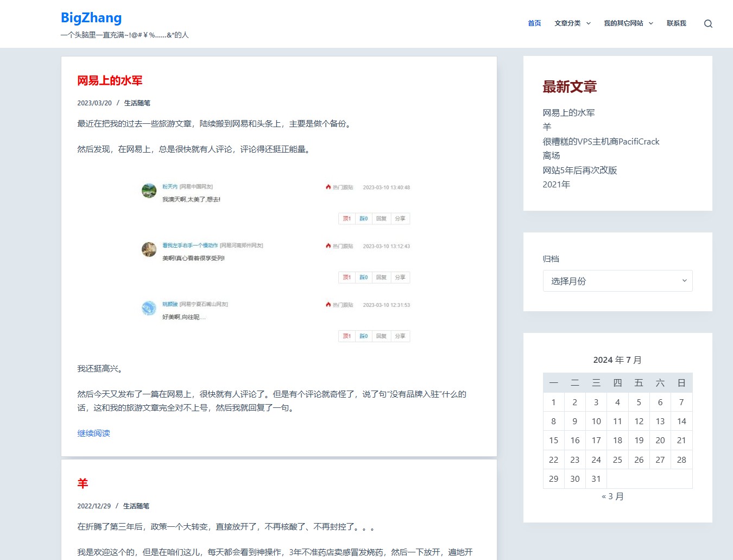The height and width of the screenshot is (560, 733).
Task: Click the 最新文章 sidebar heading
Action: 570,87
